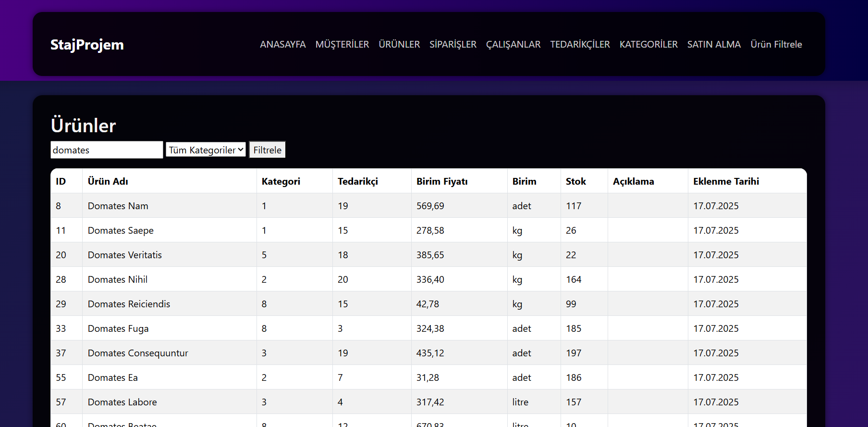The image size is (868, 427).
Task: Click the Ürün Adı column header
Action: 108,181
